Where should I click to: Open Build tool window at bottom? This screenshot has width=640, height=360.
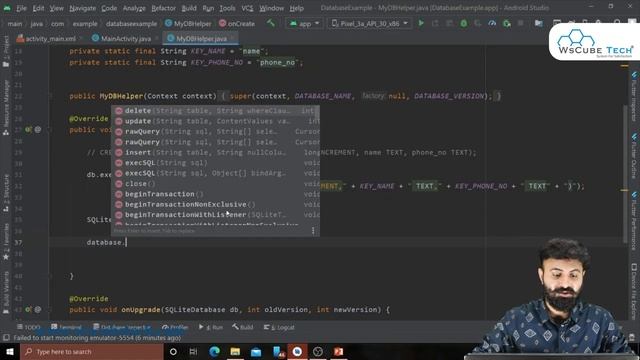click(x=243, y=327)
